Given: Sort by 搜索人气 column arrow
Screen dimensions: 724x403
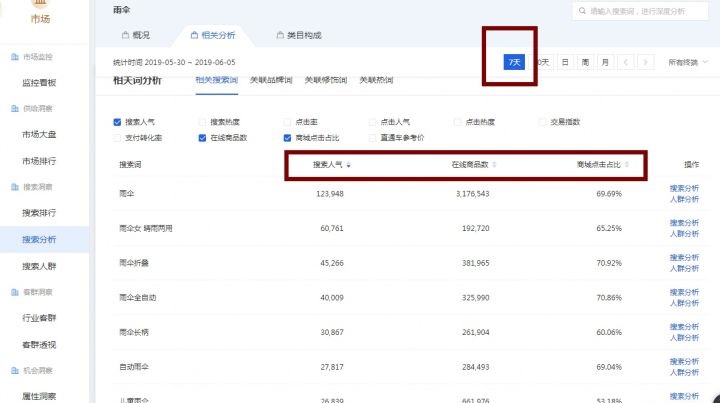Looking at the screenshot, I should (349, 165).
